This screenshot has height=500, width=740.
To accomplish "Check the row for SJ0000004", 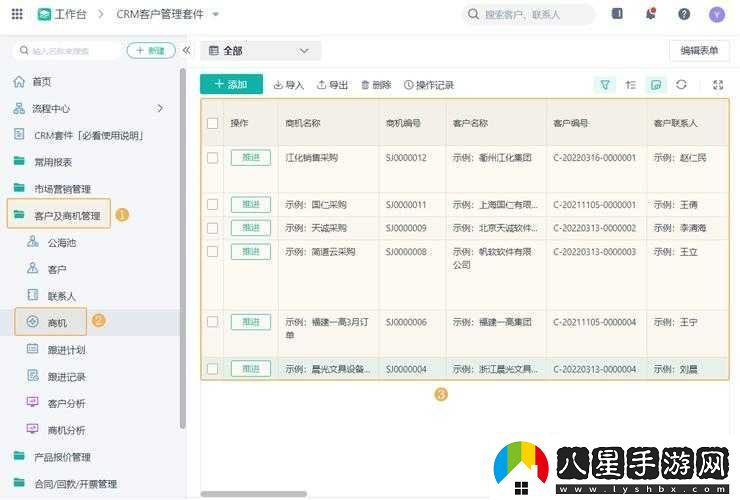I will click(212, 369).
